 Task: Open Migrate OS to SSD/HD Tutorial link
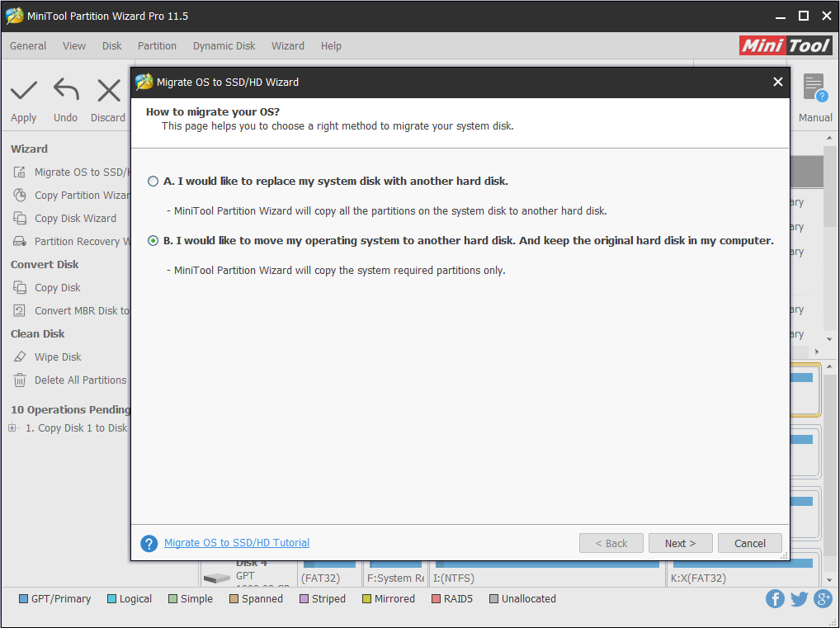click(x=237, y=543)
